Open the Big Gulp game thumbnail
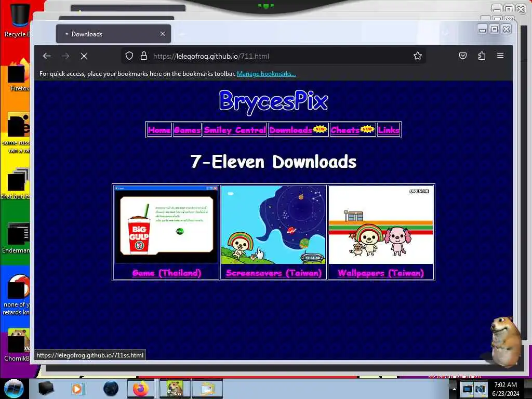532x399 pixels. tap(166, 225)
